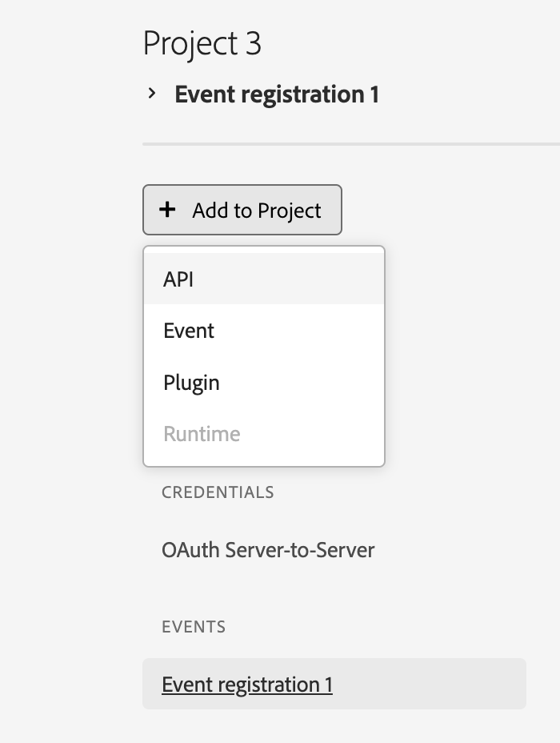
Task: Click the horizontal divider under the heading
Action: (x=350, y=144)
